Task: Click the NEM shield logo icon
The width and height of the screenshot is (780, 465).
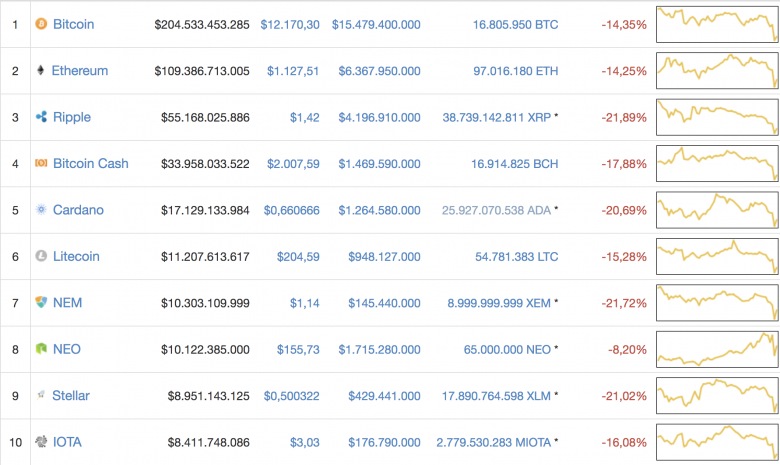Action: pyautogui.click(x=41, y=302)
